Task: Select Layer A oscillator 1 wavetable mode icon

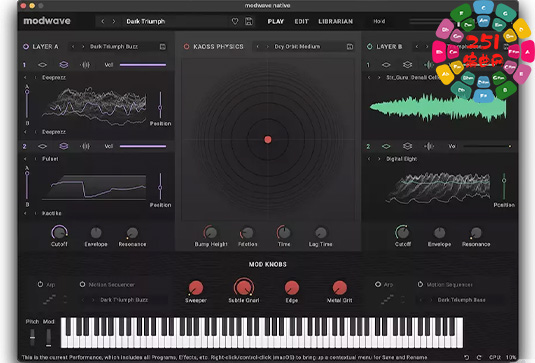Action: (x=42, y=65)
